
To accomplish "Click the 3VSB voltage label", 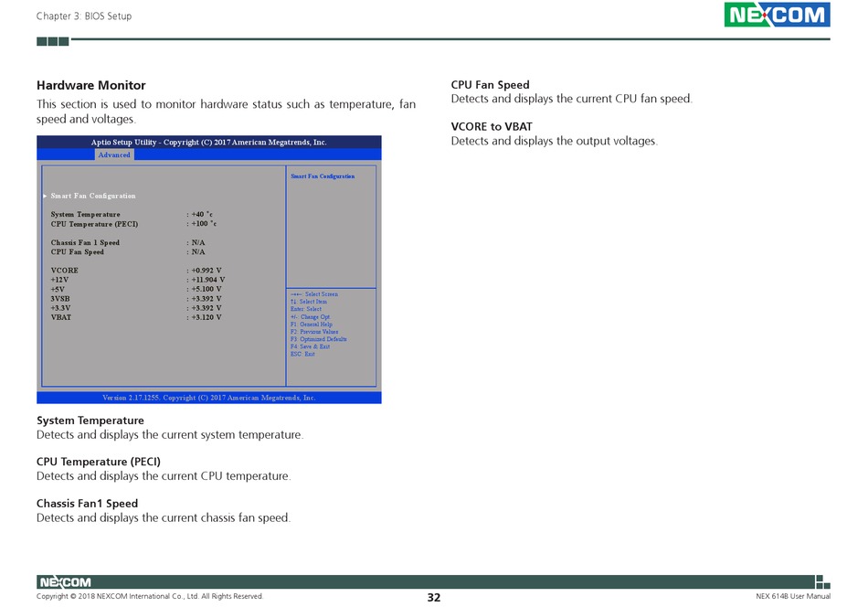I will [x=59, y=299].
